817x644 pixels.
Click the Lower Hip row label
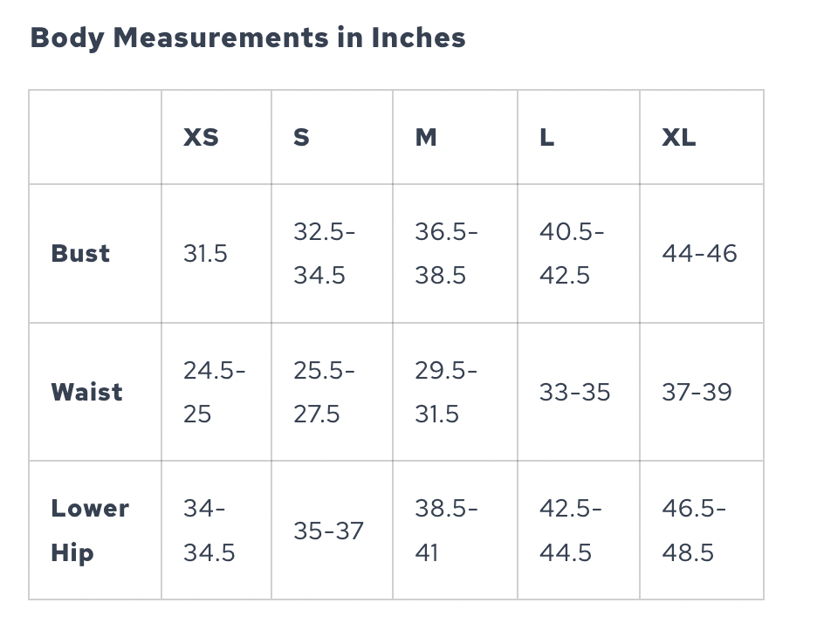[x=90, y=531]
